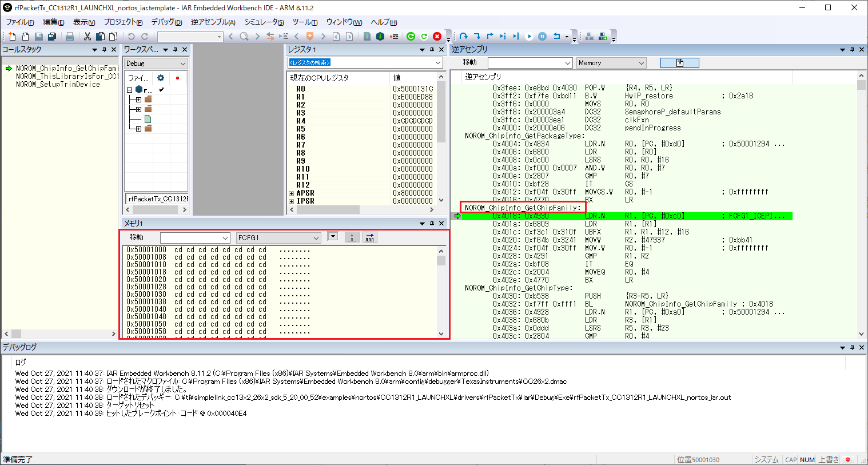Click the Break (pause) debug button

click(543, 36)
